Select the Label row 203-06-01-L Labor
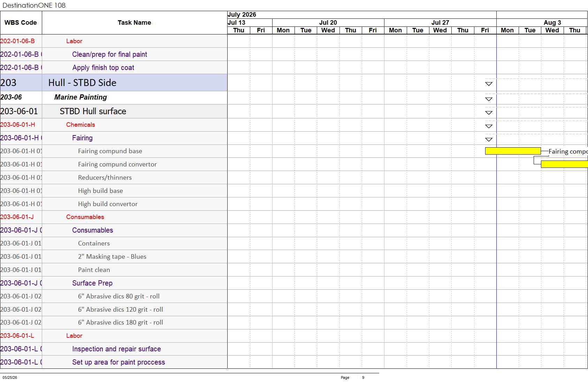The height and width of the screenshot is (382, 588). (x=114, y=336)
